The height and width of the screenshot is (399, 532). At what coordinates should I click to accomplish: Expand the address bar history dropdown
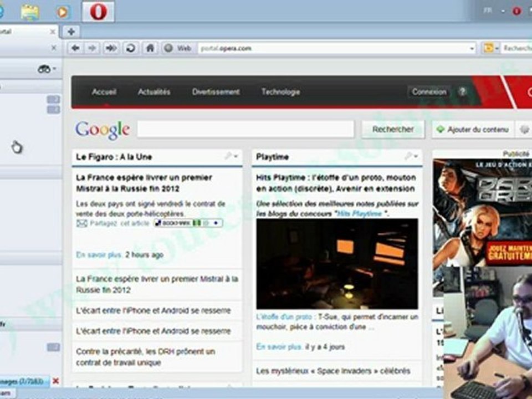(472, 49)
